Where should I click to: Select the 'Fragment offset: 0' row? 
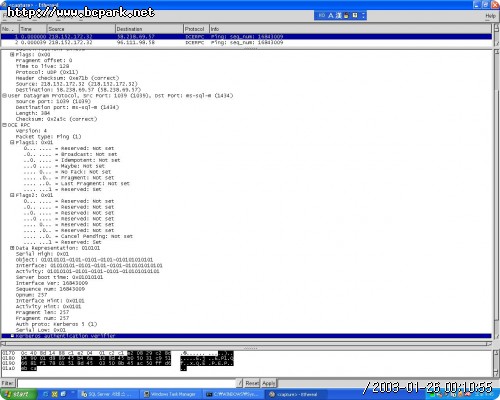pyautogui.click(x=44, y=60)
